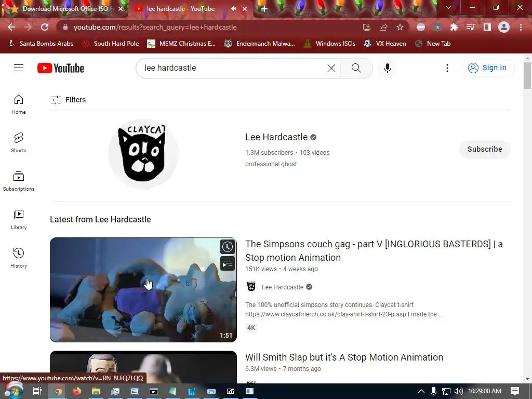Open the Will Smith Slap video thumbnail
532x399 pixels.
click(x=143, y=367)
